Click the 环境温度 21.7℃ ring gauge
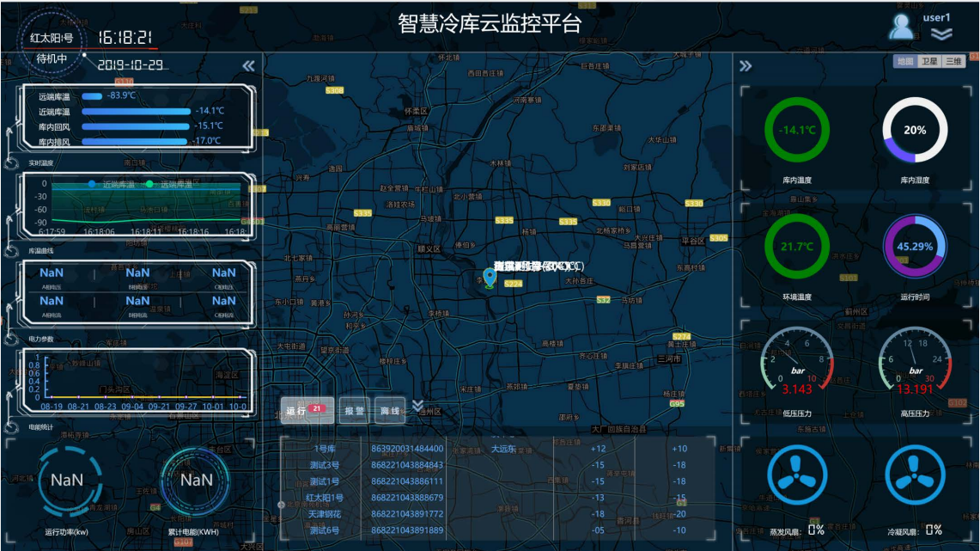Image resolution: width=980 pixels, height=551 pixels. click(797, 247)
